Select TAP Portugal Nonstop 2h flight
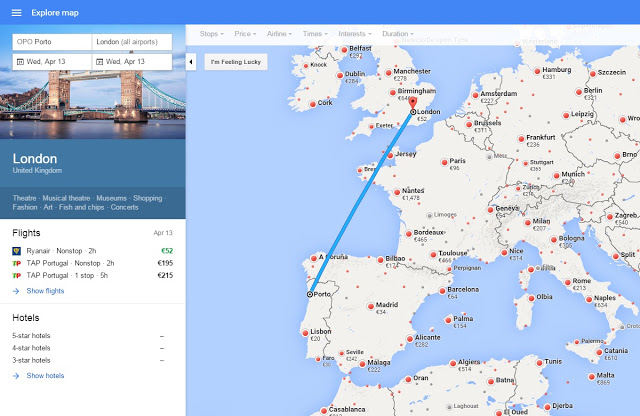640x416 pixels. (x=93, y=263)
